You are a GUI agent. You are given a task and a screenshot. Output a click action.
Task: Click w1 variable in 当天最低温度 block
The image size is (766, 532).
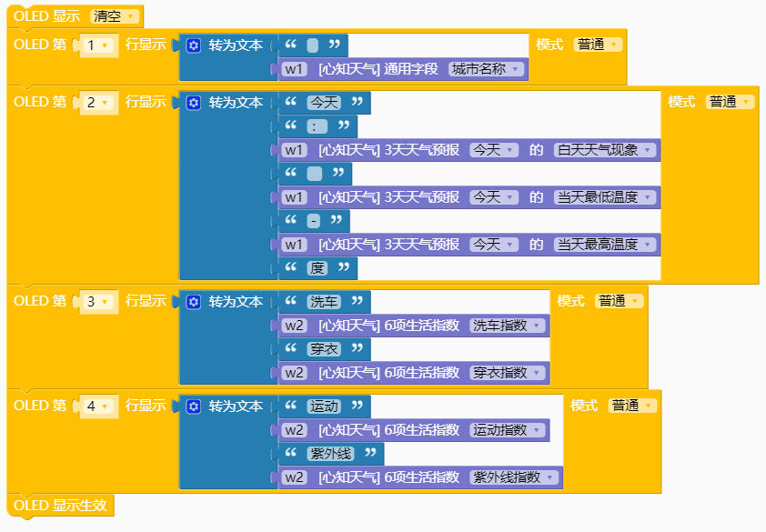pos(294,197)
